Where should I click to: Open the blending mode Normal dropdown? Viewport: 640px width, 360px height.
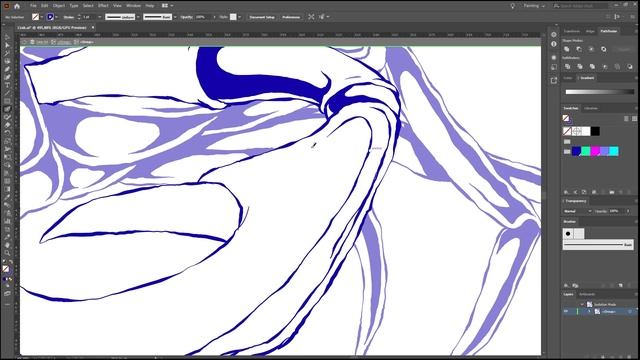pyautogui.click(x=578, y=211)
